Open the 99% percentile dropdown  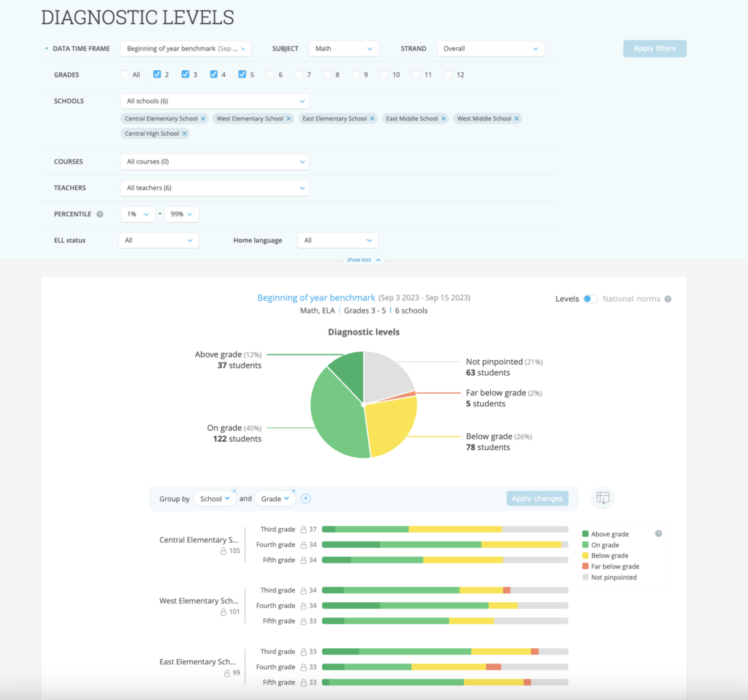click(x=181, y=214)
